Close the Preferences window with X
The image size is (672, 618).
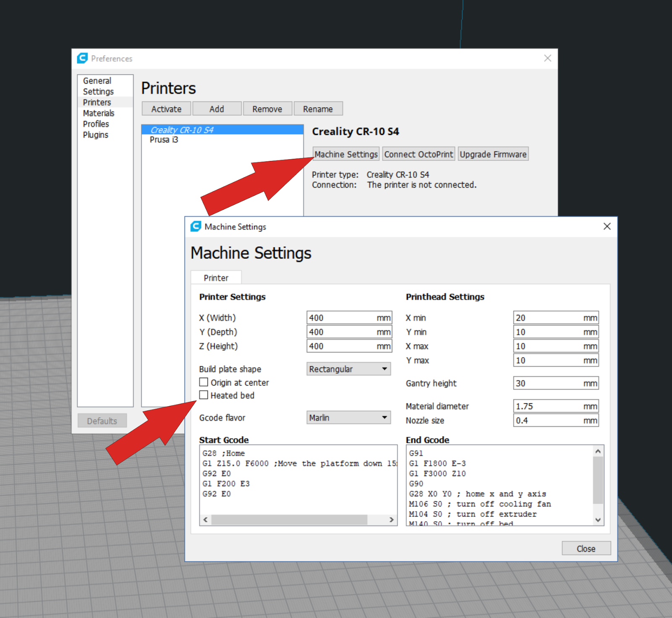(x=548, y=58)
